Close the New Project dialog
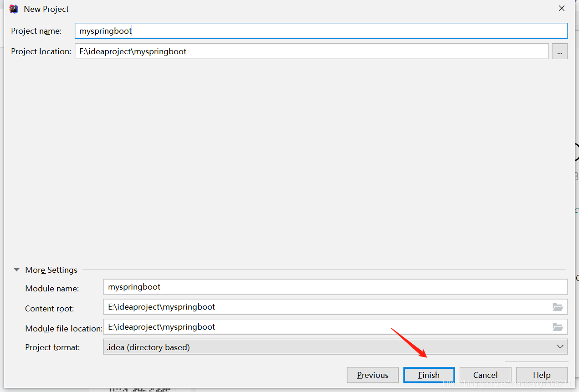 561,8
